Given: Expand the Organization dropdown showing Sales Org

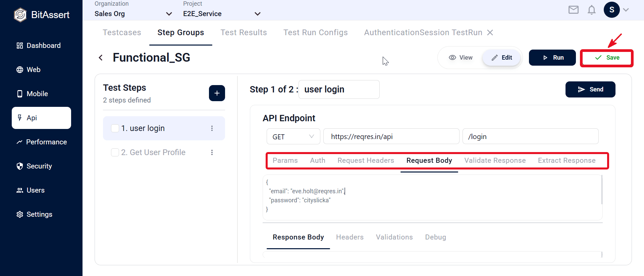Looking at the screenshot, I should coord(133,14).
